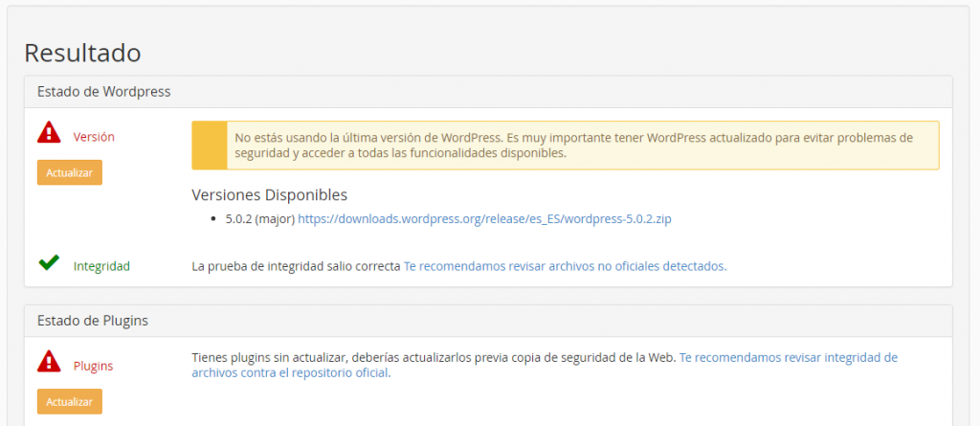This screenshot has width=980, height=426.
Task: Click Actualizar button under Versión
Action: coord(69,172)
